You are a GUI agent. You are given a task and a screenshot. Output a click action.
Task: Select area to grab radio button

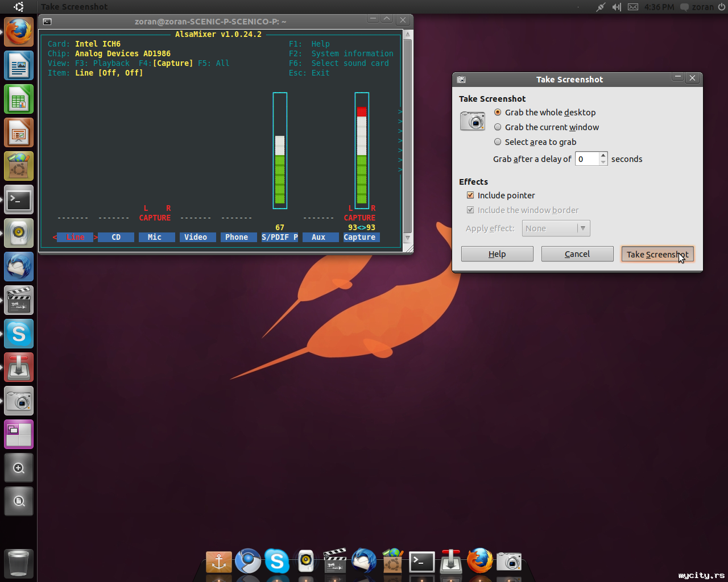point(498,142)
